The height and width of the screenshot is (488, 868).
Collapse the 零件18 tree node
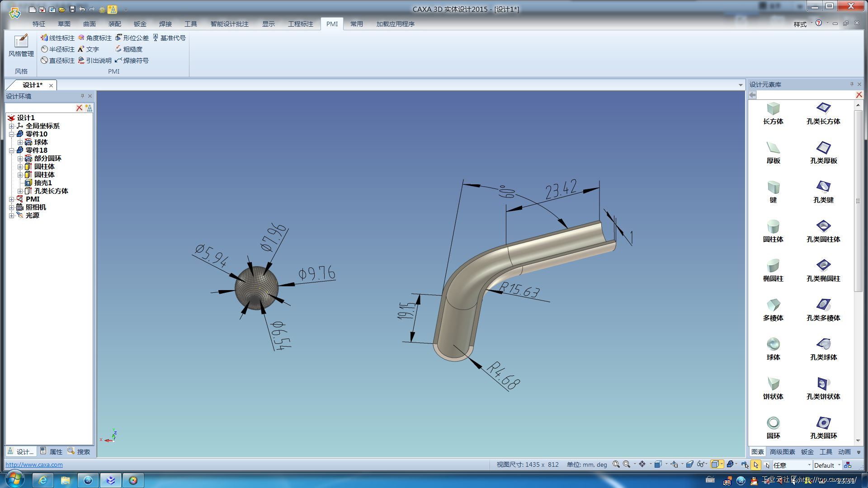point(12,150)
